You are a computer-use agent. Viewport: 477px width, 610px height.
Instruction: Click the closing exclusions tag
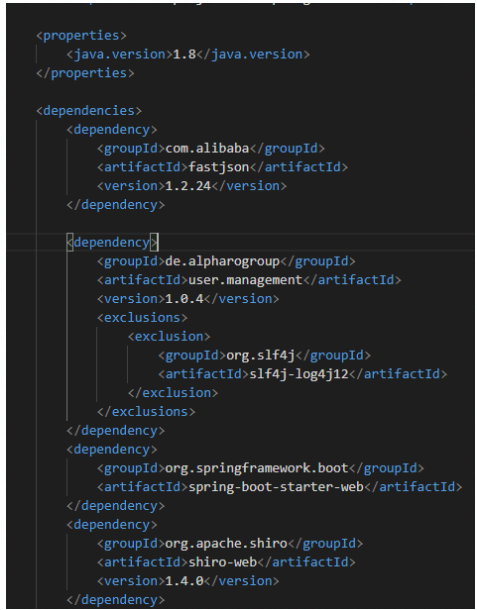tap(146, 412)
